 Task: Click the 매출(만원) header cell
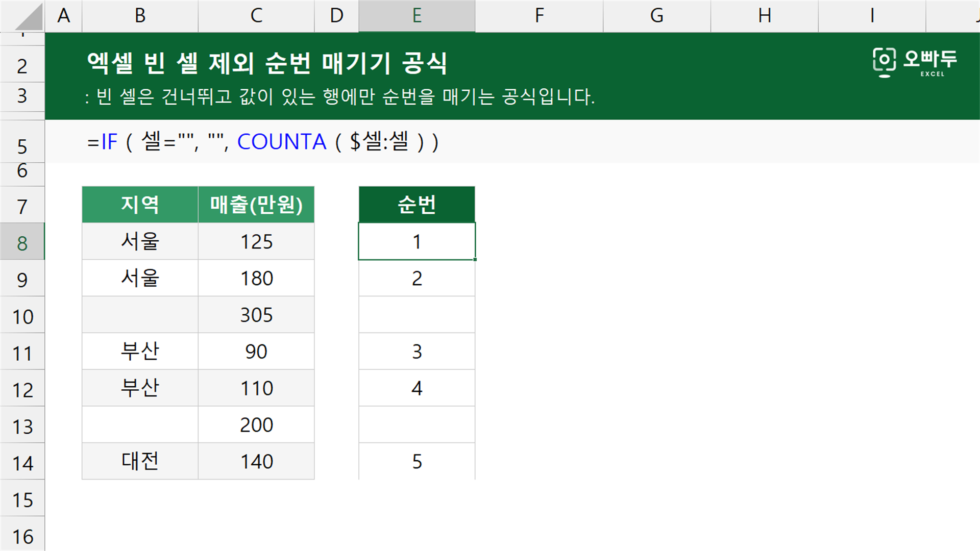[256, 205]
